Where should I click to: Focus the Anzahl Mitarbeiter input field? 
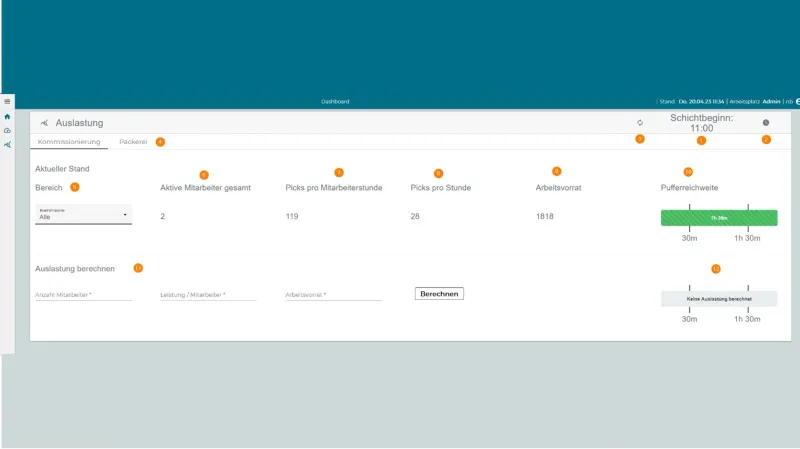[x=83, y=294]
